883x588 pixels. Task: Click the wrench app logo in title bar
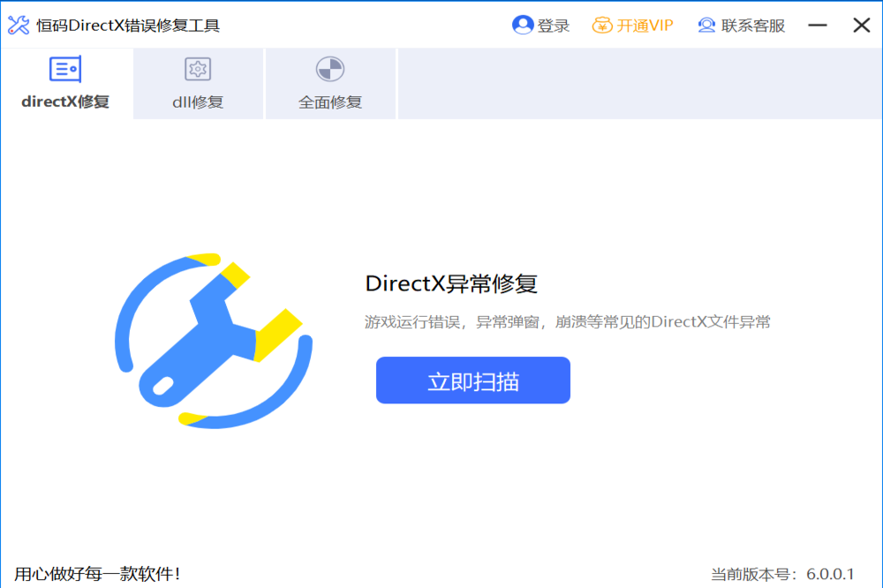19,26
